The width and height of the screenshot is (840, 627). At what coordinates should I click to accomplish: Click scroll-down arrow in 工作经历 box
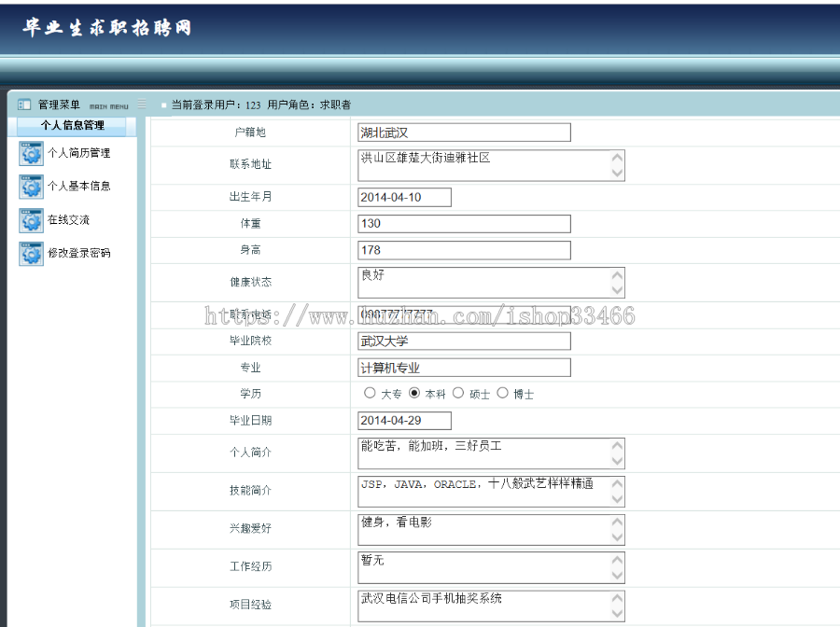(617, 575)
